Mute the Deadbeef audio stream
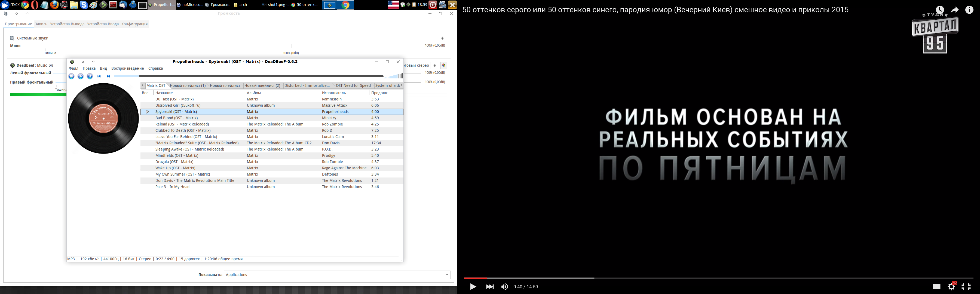This screenshot has width=980, height=294. coord(434,65)
